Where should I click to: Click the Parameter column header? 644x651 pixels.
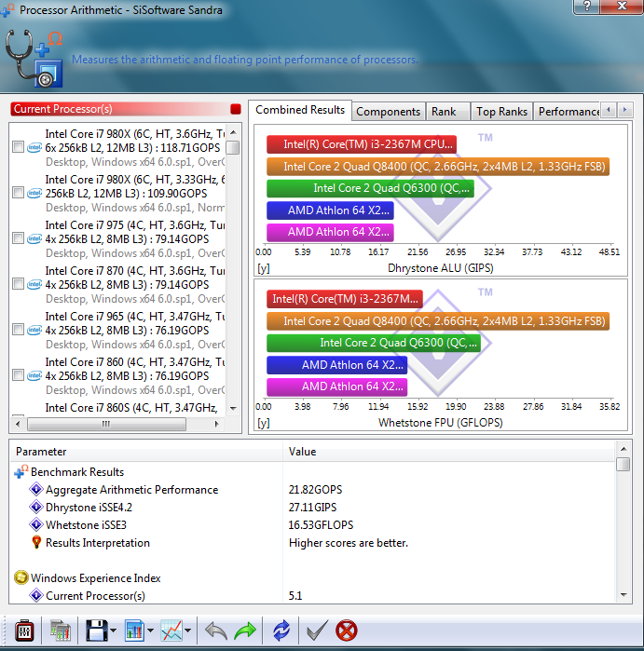[x=146, y=452]
